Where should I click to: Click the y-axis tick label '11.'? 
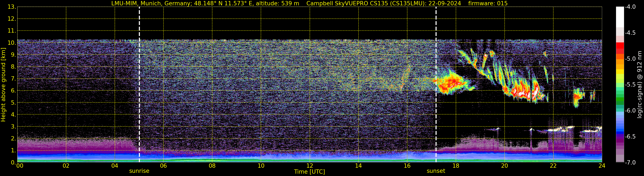(12, 31)
